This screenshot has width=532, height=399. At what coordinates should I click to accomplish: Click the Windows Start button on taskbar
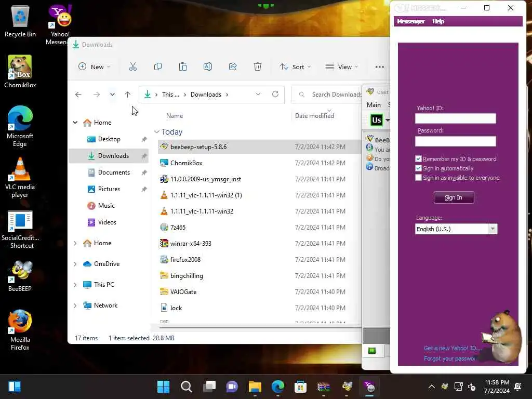tap(163, 387)
